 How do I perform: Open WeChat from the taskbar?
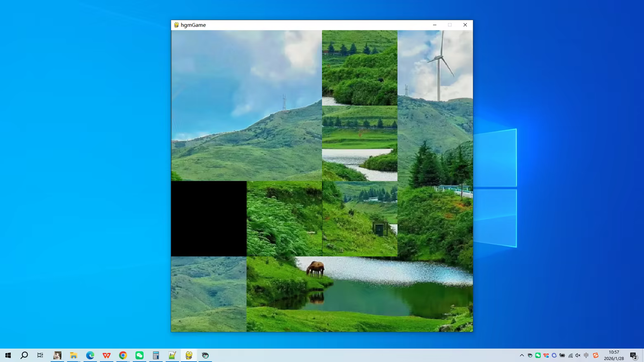140,355
